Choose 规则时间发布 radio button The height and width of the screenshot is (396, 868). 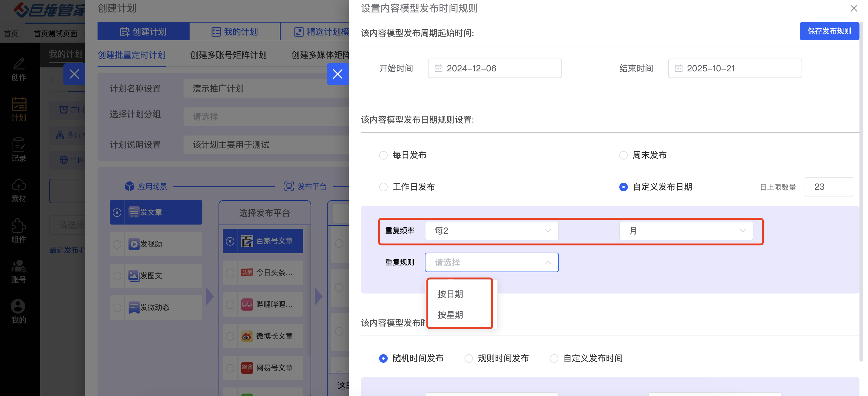click(468, 358)
